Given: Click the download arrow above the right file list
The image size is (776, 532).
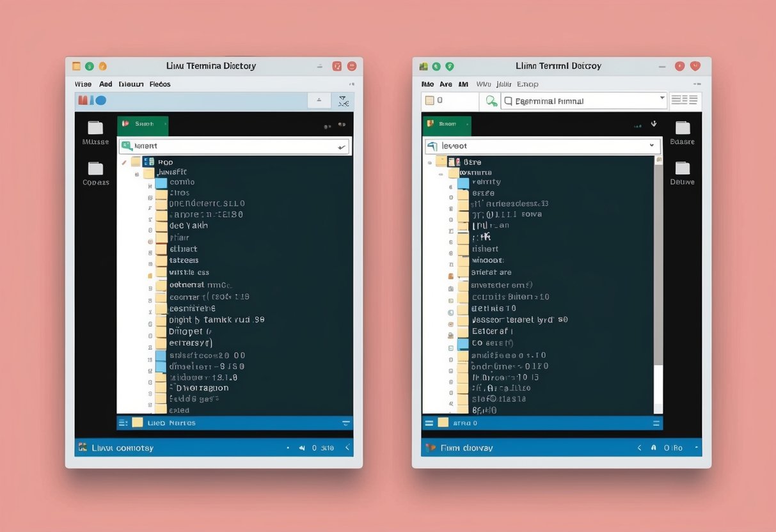Looking at the screenshot, I should tap(653, 123).
